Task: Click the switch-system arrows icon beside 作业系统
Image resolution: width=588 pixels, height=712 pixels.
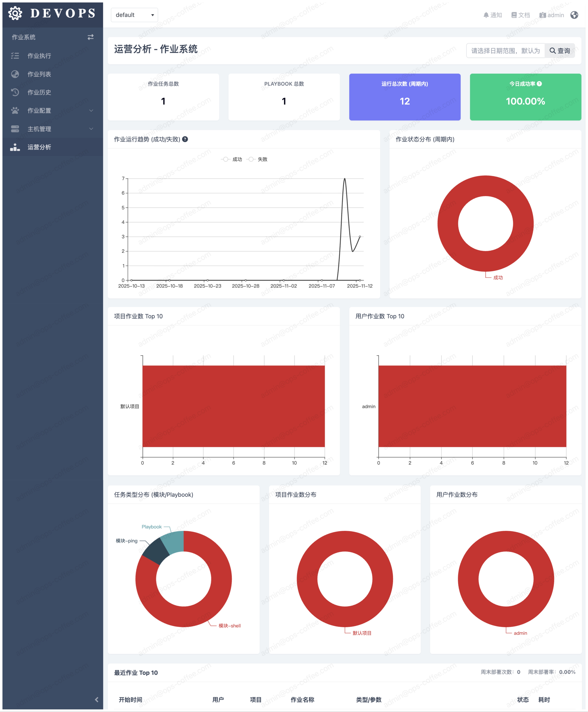Action: [90, 37]
